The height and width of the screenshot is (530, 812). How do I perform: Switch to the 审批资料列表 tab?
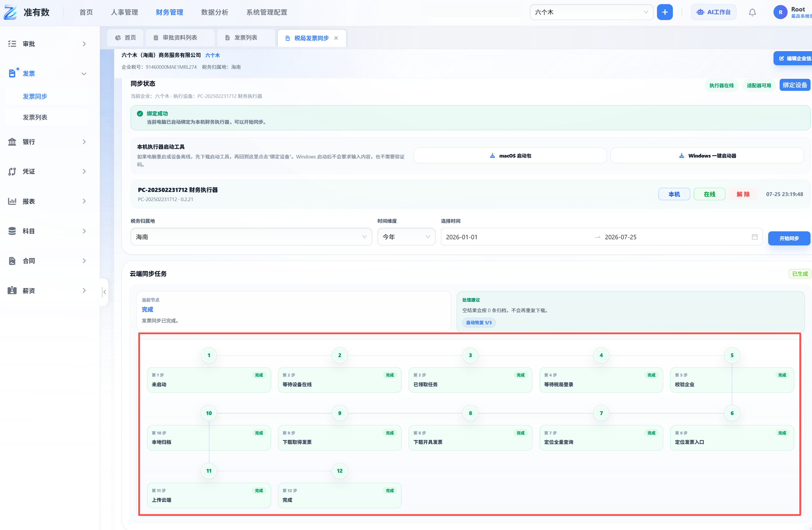coord(180,38)
